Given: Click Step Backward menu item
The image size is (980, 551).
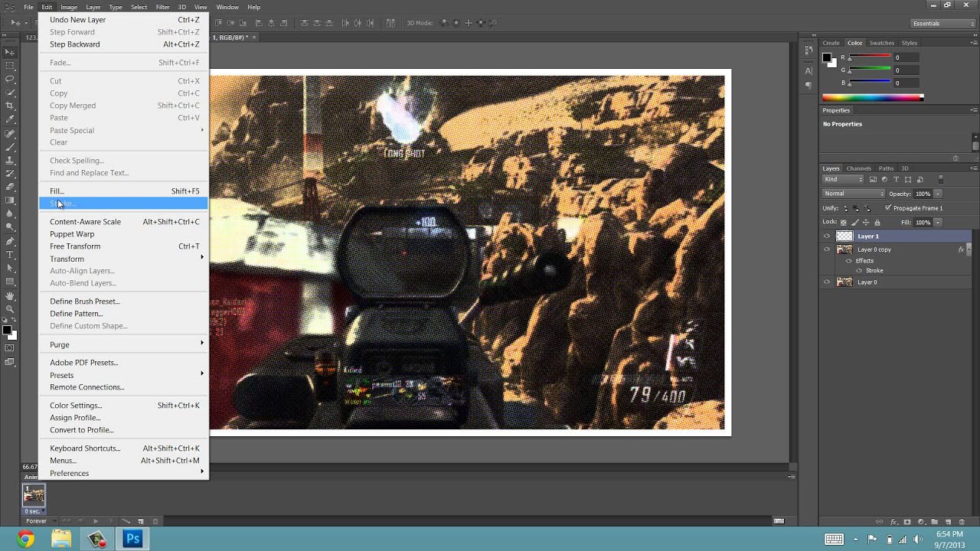Looking at the screenshot, I should click(x=123, y=44).
